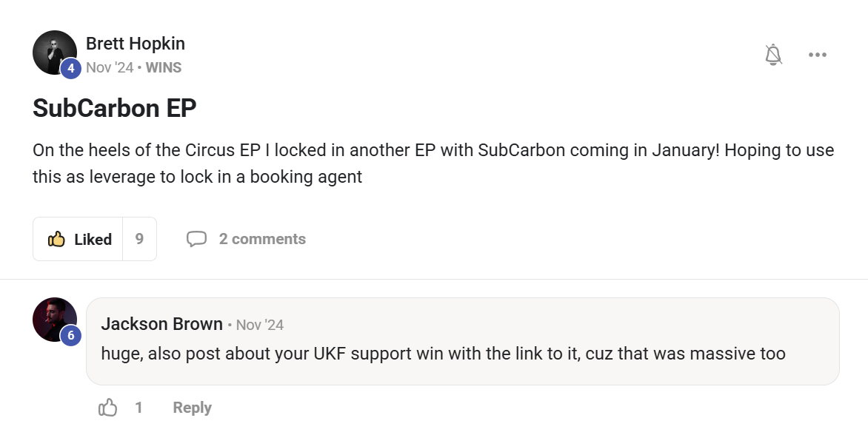Screen dimensions: 868x435
Task: Click the level 6 badge on Jackson's avatar
Action: [x=70, y=336]
